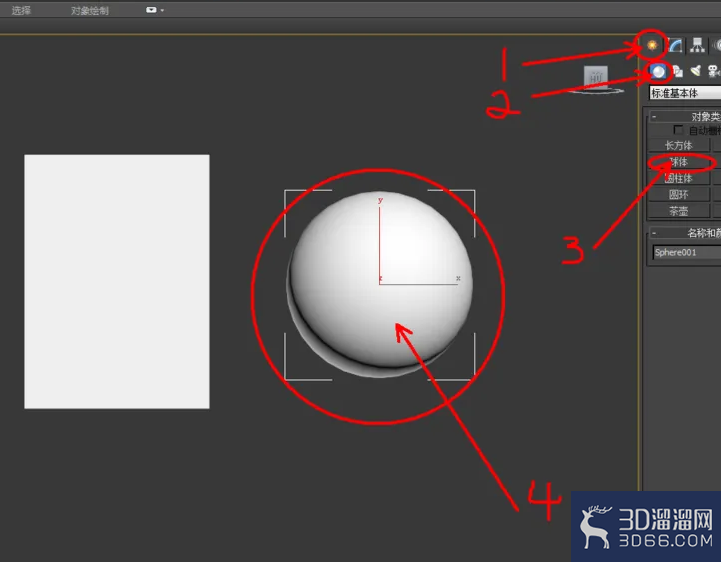Open the 对象绘制 ribbon tab
721x562 pixels.
click(90, 11)
